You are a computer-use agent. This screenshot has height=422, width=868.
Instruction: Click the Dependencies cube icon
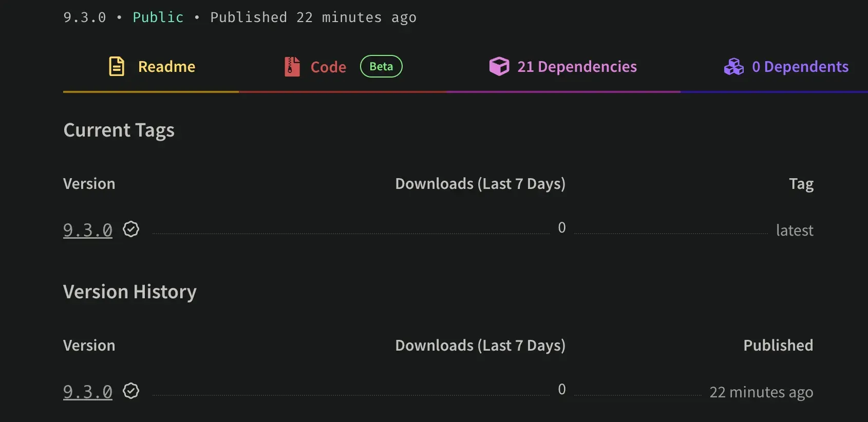point(499,66)
